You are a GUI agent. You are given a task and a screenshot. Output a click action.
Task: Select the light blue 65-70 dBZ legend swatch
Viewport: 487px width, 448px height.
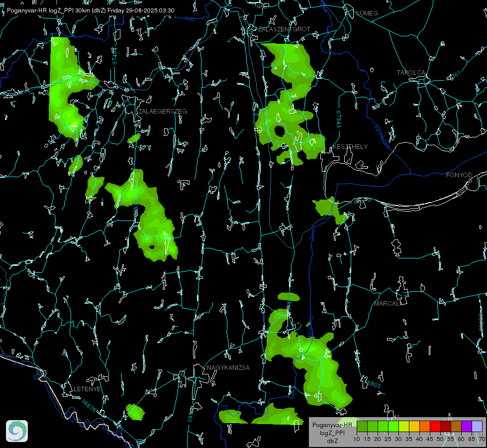click(477, 426)
